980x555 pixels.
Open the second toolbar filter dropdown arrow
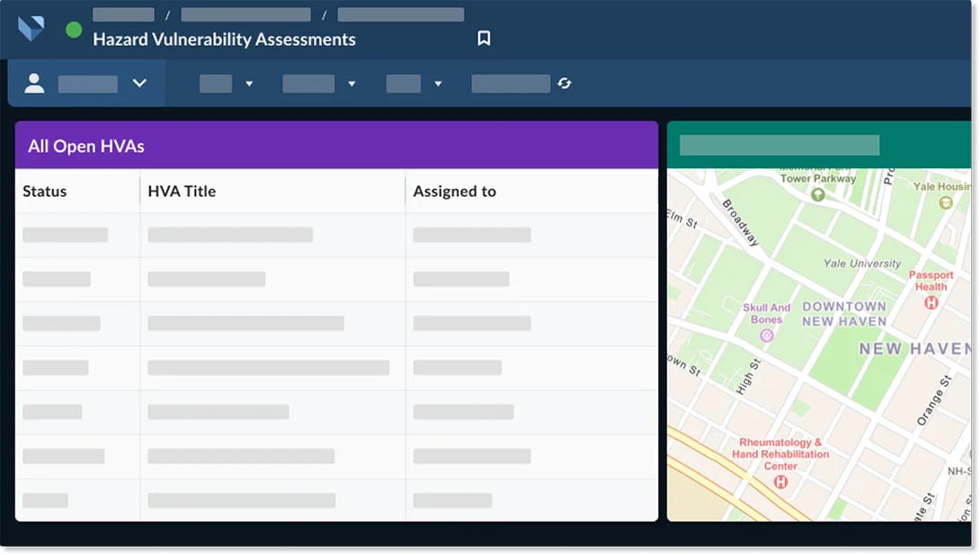tap(352, 84)
